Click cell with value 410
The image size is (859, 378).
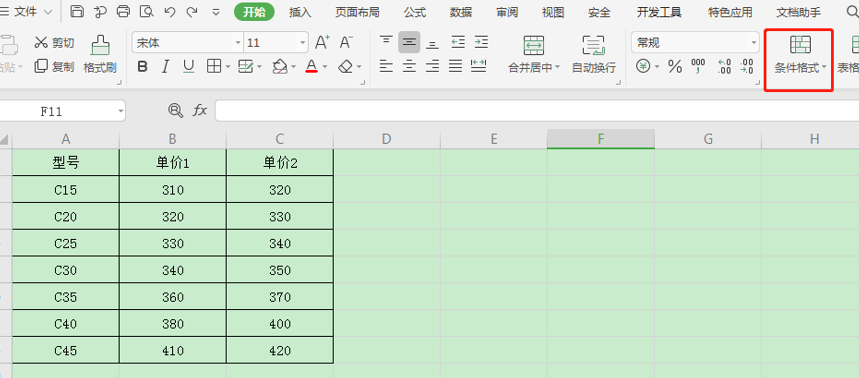pyautogui.click(x=173, y=351)
